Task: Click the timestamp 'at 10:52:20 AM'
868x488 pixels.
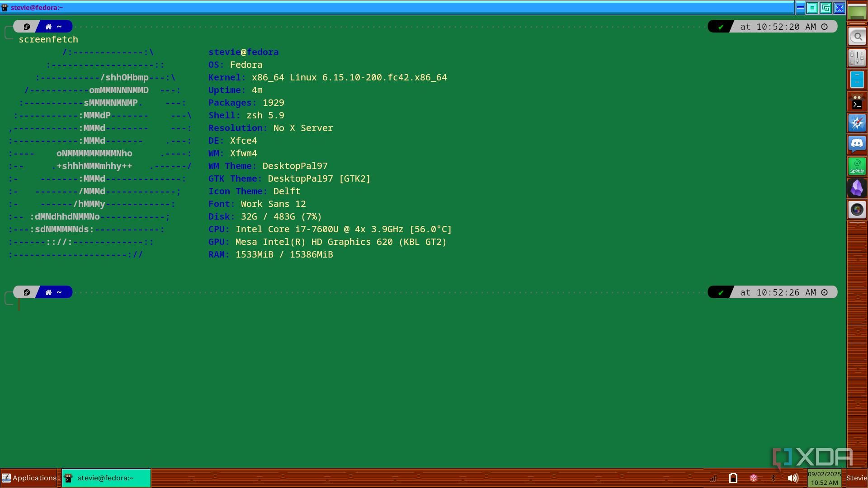Action: coord(778,27)
